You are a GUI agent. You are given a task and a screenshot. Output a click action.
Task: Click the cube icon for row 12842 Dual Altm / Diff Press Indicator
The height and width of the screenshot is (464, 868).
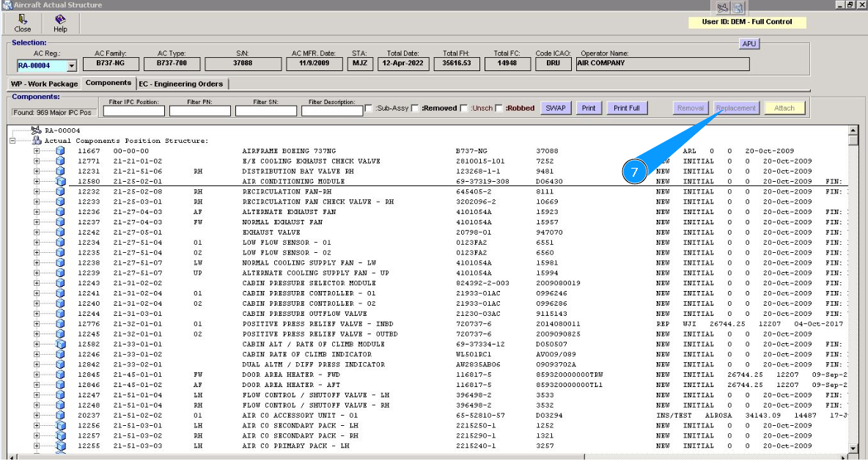pyautogui.click(x=60, y=365)
